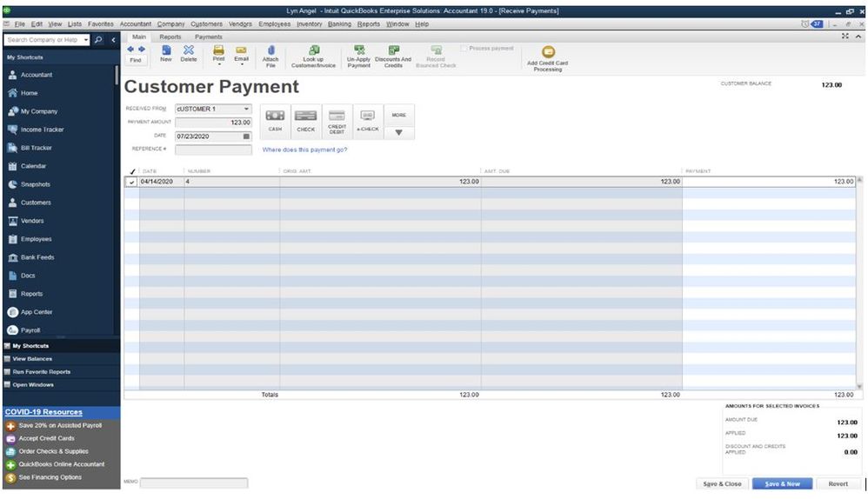Choose the CREDIT DEBIT payment method
Image resolution: width=868 pixels, height=499 pixels.
pyautogui.click(x=337, y=121)
